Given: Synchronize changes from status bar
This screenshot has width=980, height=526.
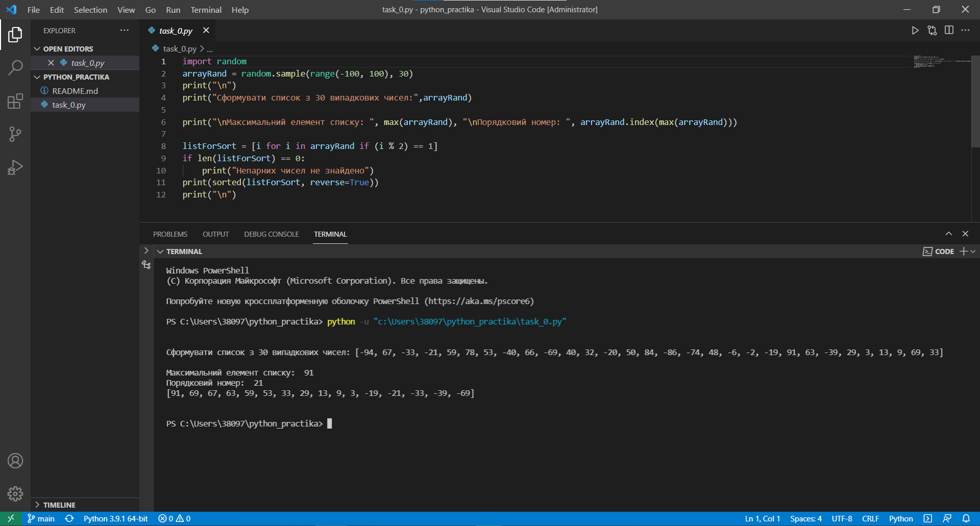Looking at the screenshot, I should pyautogui.click(x=69, y=518).
